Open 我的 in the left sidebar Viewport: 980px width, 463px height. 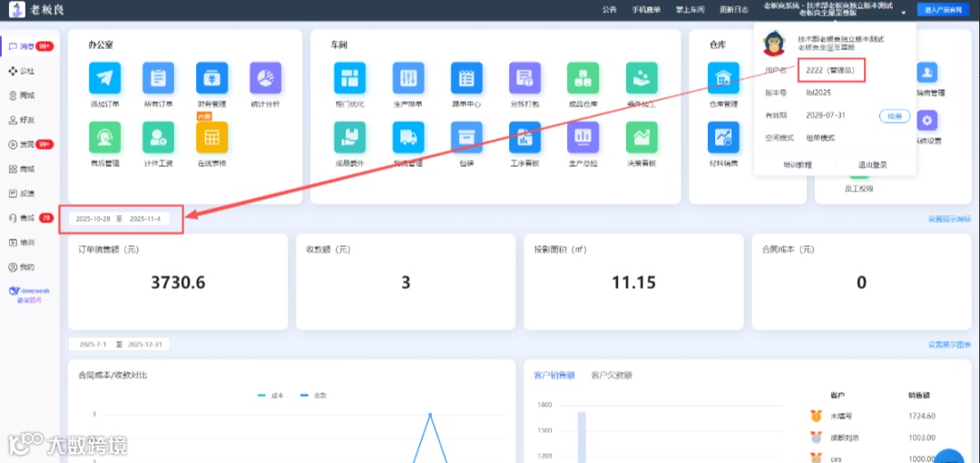[x=22, y=267]
